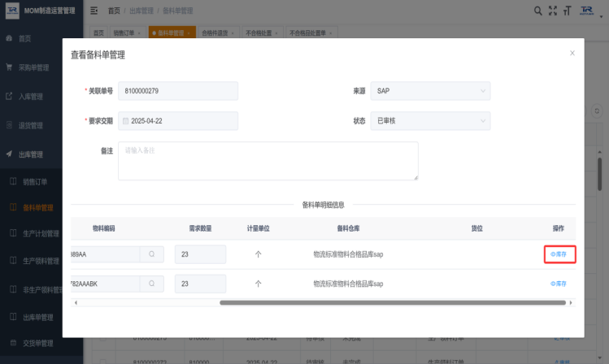Open the 要求交期 date picker field
Viewport: 609px width, 364px height.
[178, 121]
